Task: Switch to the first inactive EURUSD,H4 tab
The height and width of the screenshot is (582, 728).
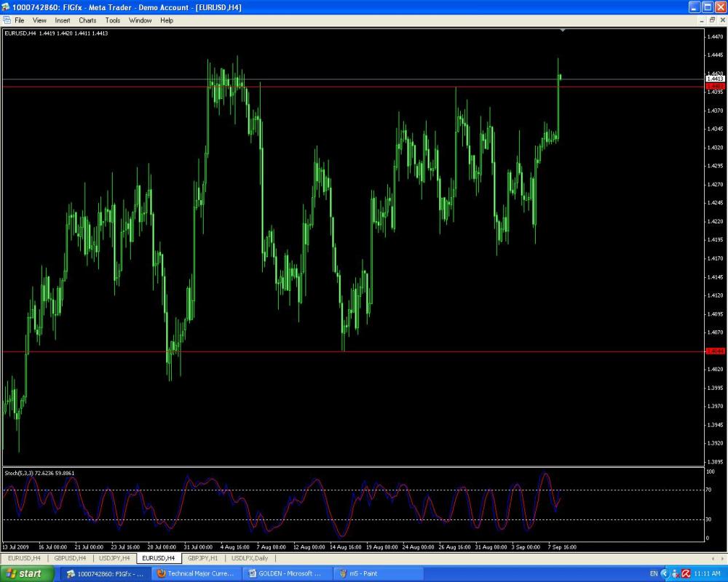Action: (24, 558)
